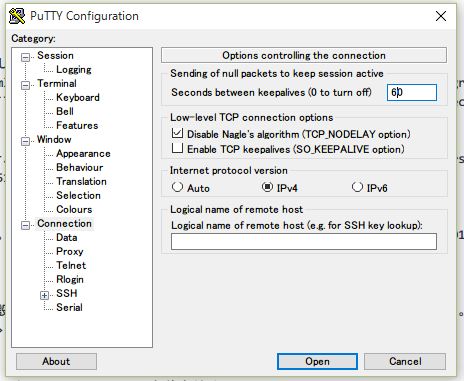
Task: Collapse the Connection tree node
Action: [25, 225]
